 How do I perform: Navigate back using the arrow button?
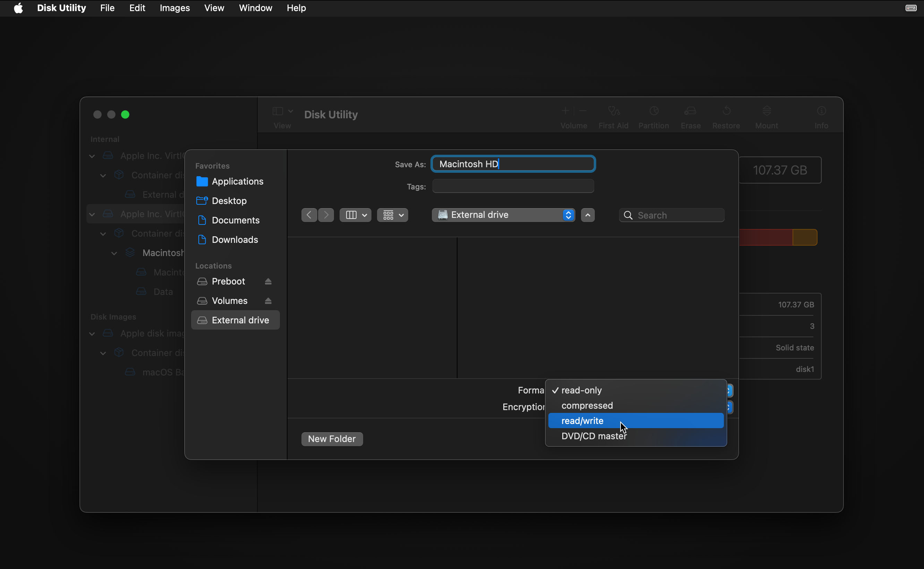pyautogui.click(x=308, y=214)
